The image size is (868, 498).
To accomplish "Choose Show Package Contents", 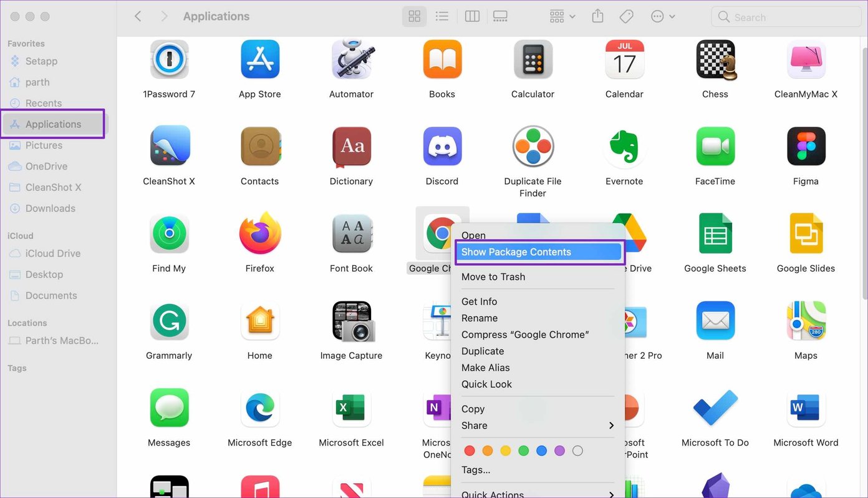I will tap(539, 252).
